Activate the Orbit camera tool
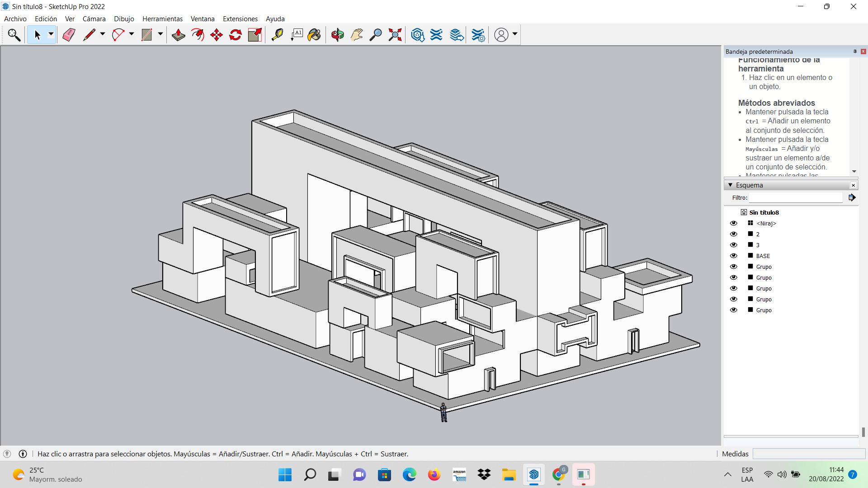This screenshot has width=868, height=488. 337,35
